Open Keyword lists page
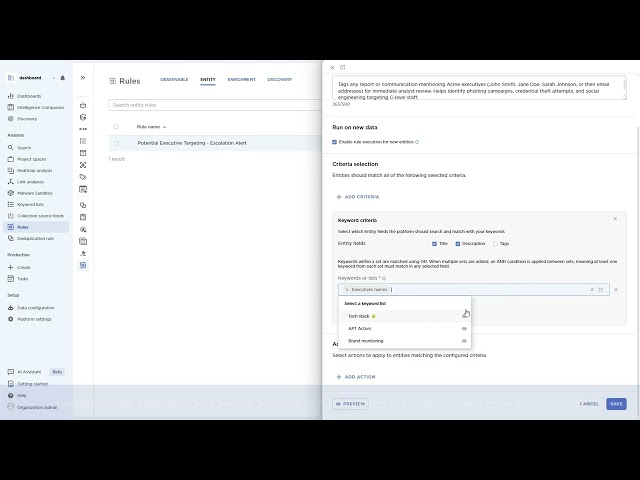 click(26, 204)
